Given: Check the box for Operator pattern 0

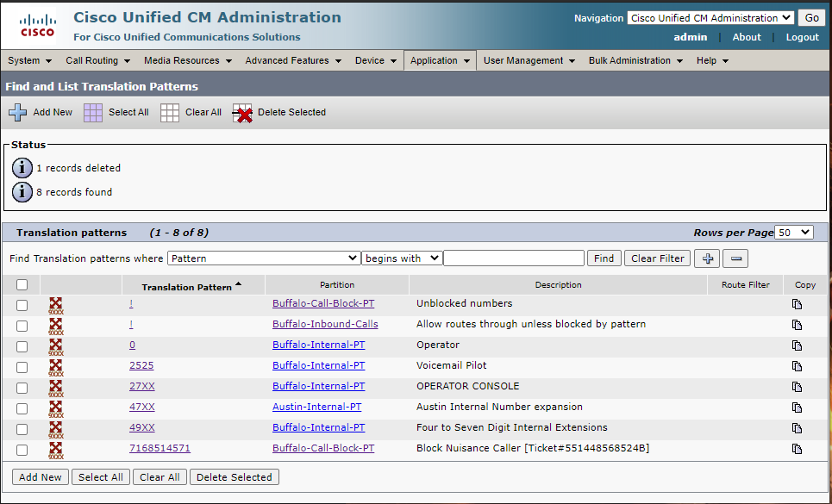Looking at the screenshot, I should (x=22, y=346).
